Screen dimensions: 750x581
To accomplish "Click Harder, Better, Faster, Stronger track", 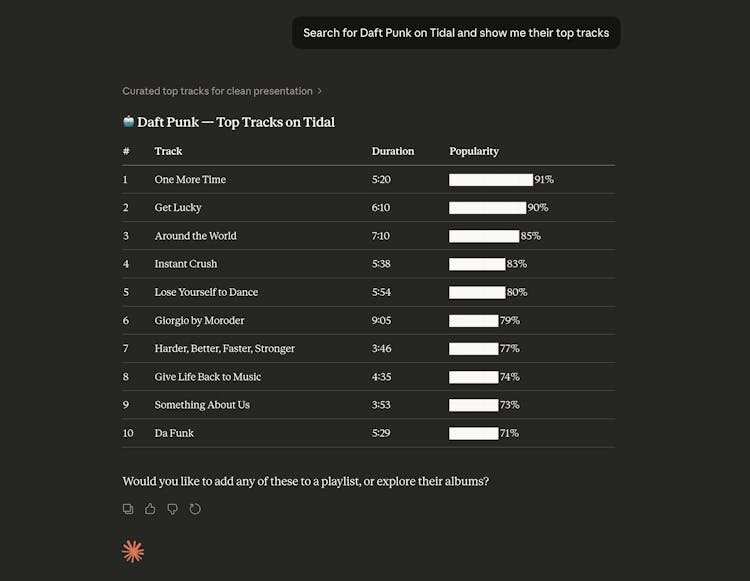I will 224,349.
